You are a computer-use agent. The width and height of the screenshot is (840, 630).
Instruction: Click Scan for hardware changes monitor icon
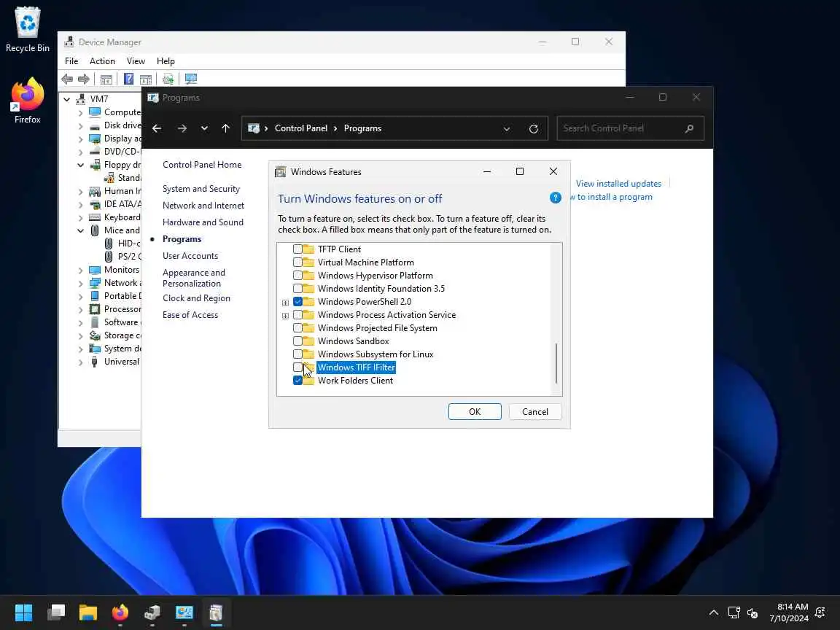click(191, 79)
